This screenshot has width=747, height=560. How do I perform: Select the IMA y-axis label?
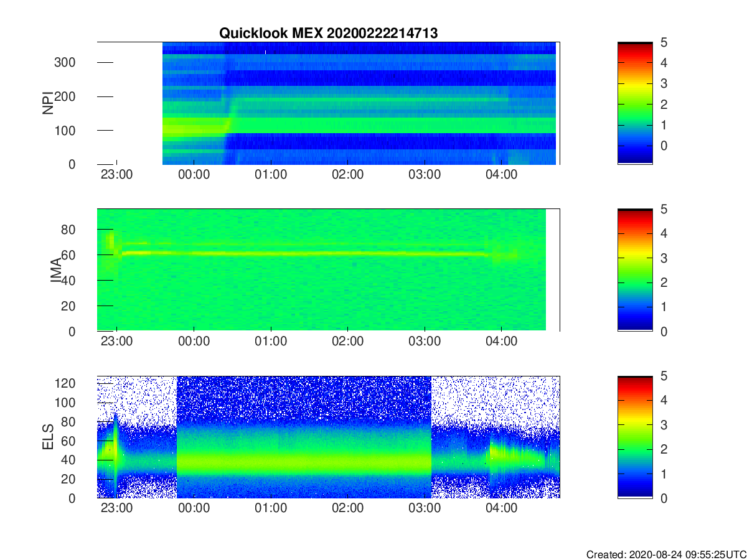55,270
